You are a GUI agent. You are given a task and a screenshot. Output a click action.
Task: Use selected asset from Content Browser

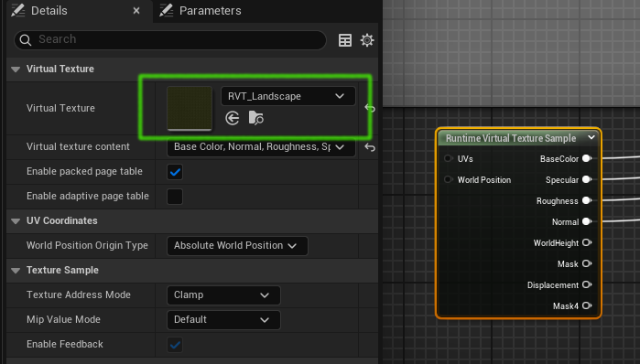233,118
